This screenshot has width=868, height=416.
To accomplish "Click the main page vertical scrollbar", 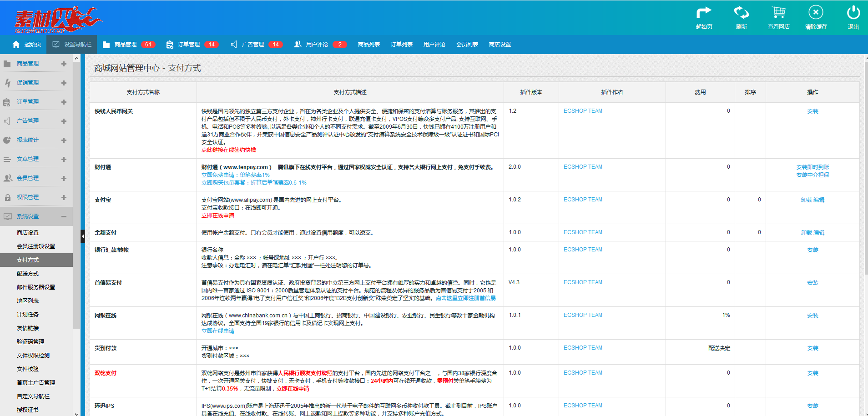I will (866, 168).
